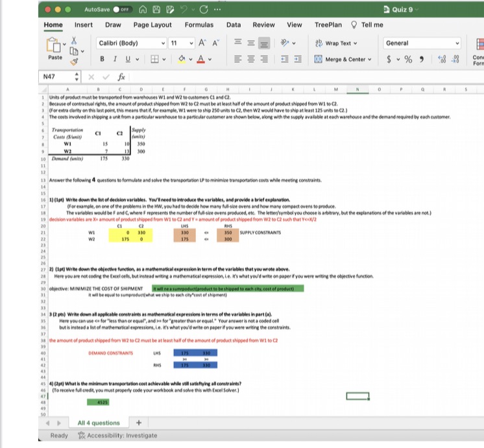Viewport: 484px width, 448px height.
Task: Click the Save icon in title bar
Action: coord(156,10)
